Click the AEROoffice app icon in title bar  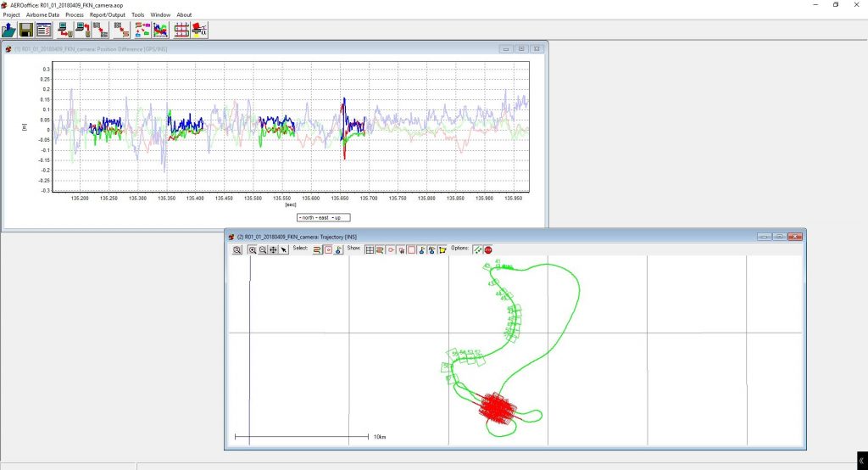(4, 5)
